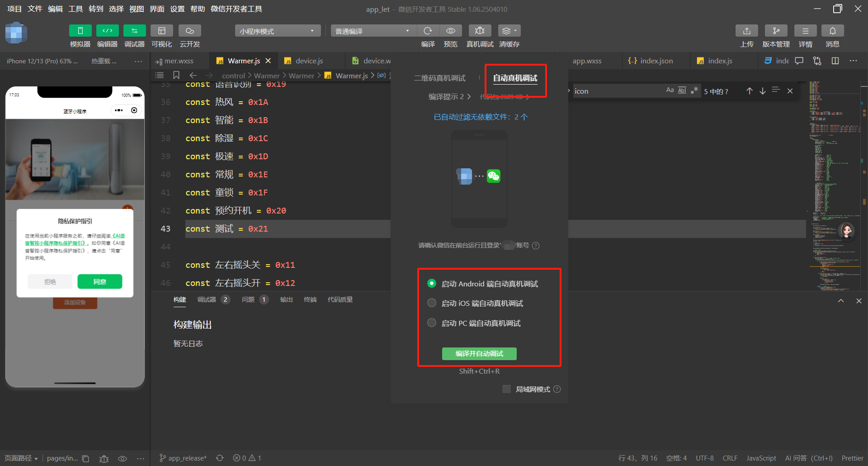Open Version Management branch icon
868x466 pixels.
pyautogui.click(x=776, y=31)
